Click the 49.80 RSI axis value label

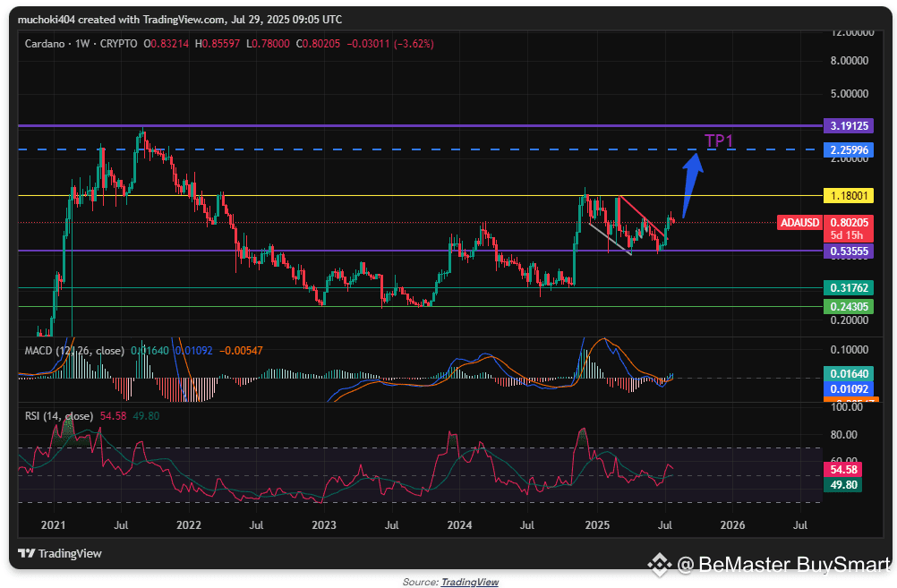pyautogui.click(x=843, y=485)
